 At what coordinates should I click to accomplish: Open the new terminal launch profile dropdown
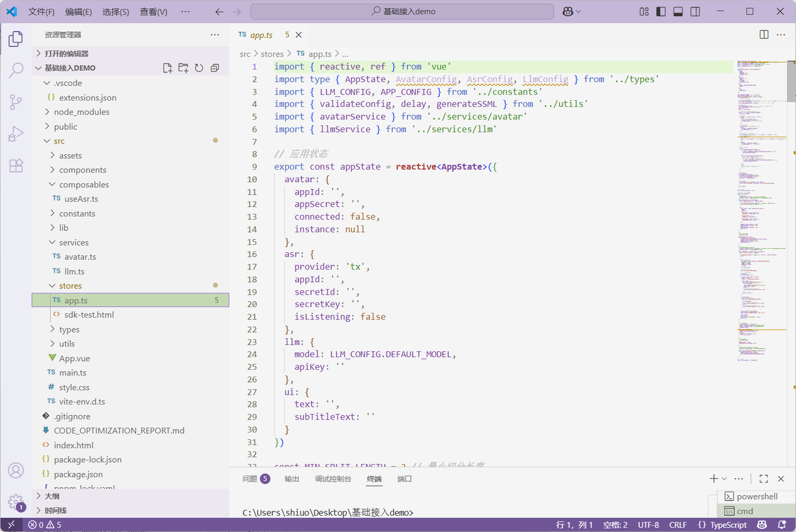[x=724, y=479]
